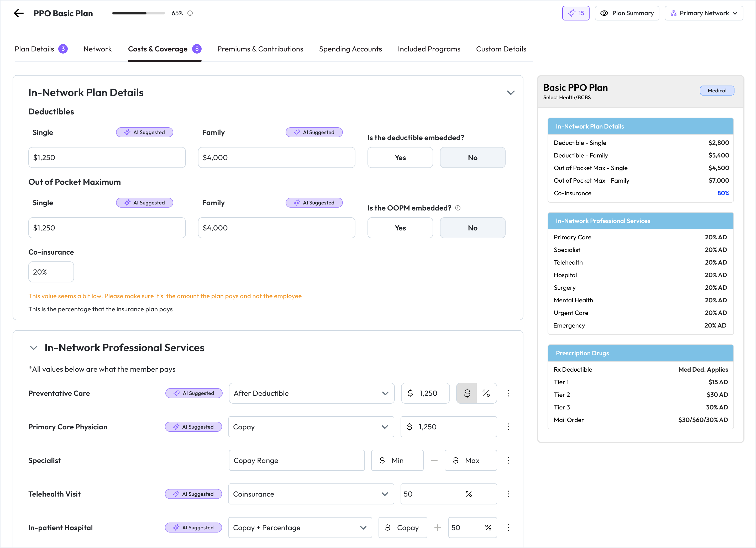The image size is (756, 548).
Task: Select Yes for deductible embedded
Action: (400, 158)
